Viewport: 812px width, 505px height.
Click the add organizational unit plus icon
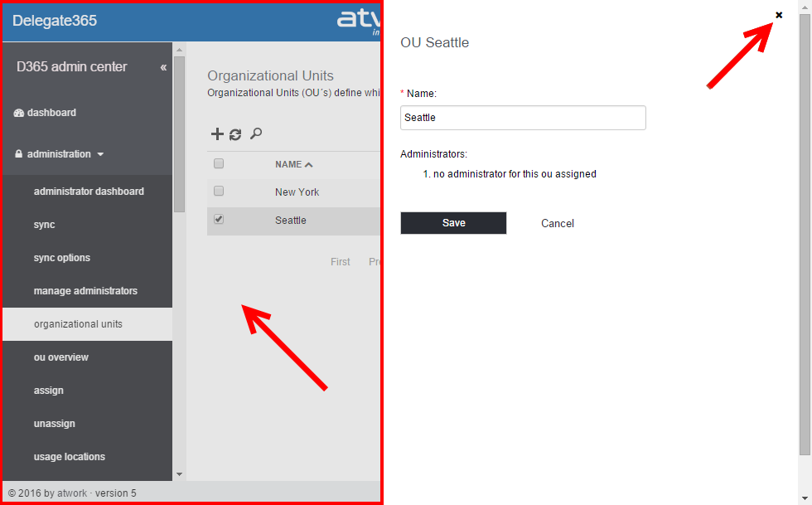coord(217,134)
